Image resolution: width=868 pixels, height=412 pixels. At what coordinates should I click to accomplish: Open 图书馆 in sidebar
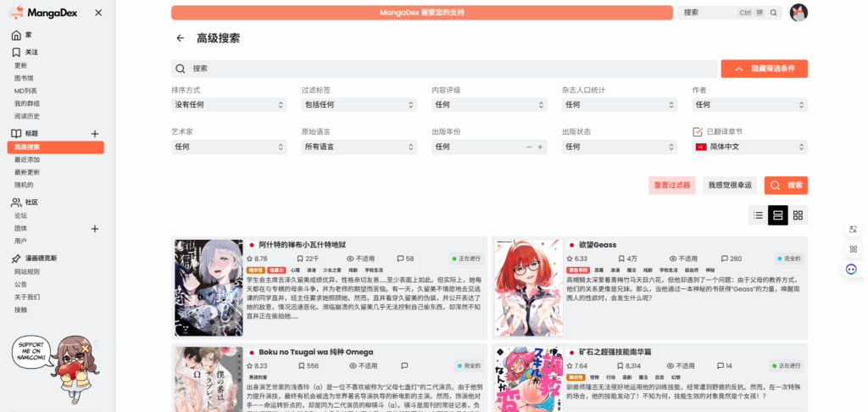tap(24, 78)
